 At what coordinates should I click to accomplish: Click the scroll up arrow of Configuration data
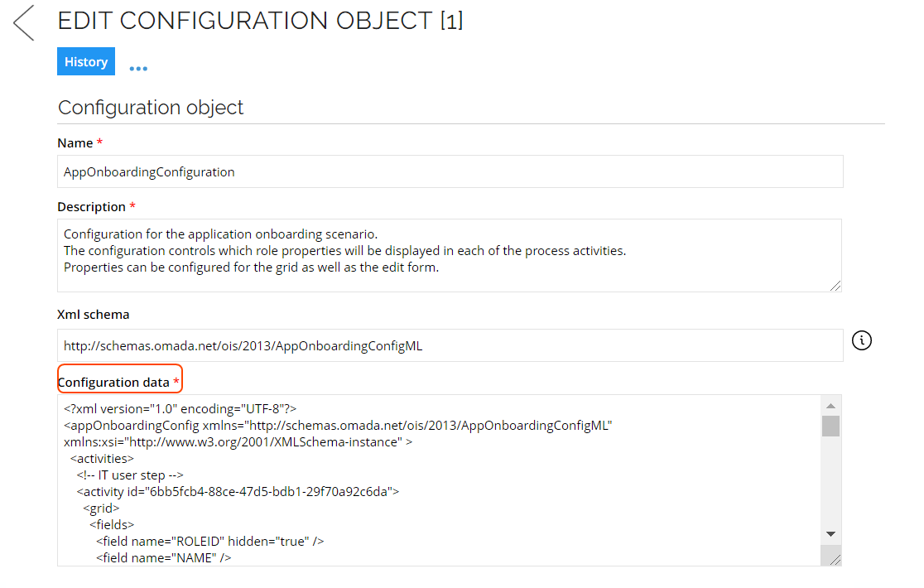coord(831,406)
